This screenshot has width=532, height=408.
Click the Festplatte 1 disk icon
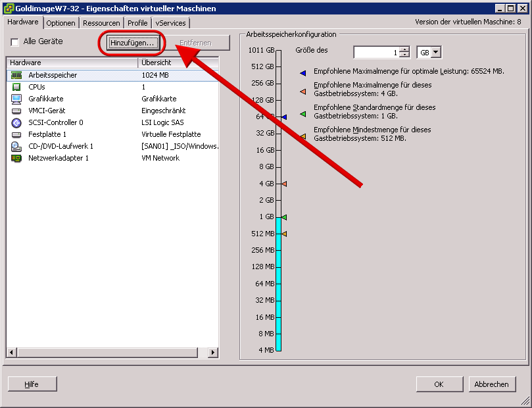coord(16,134)
